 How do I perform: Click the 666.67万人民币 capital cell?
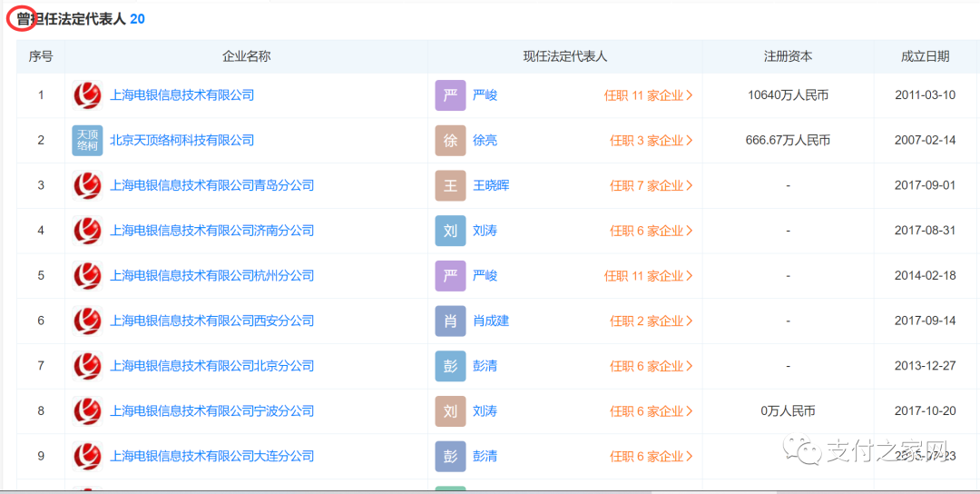pyautogui.click(x=789, y=141)
